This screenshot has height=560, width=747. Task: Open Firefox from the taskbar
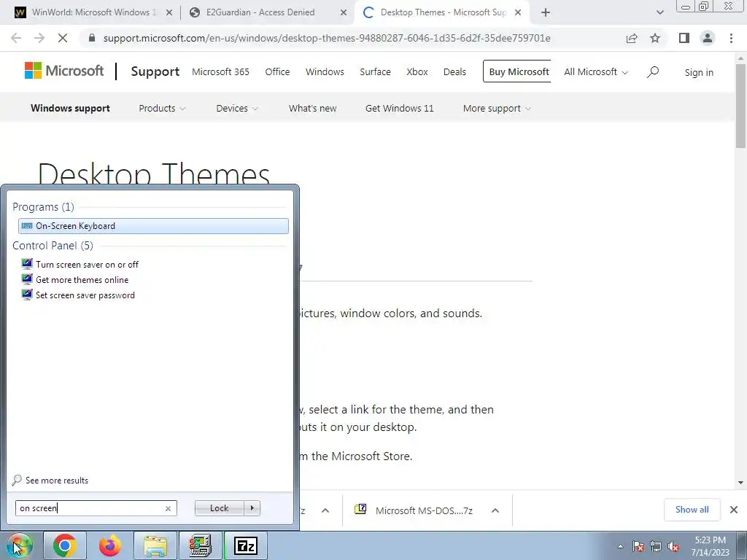coord(110,545)
